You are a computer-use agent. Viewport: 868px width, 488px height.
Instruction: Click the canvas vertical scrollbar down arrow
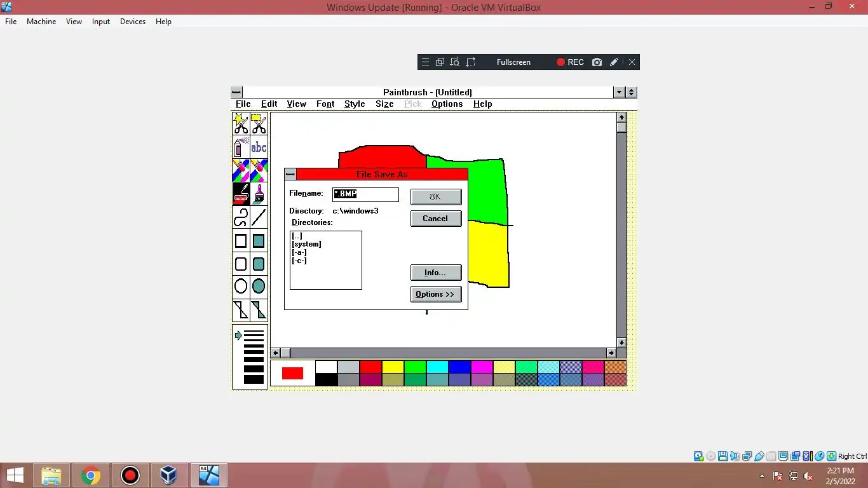[x=622, y=342]
